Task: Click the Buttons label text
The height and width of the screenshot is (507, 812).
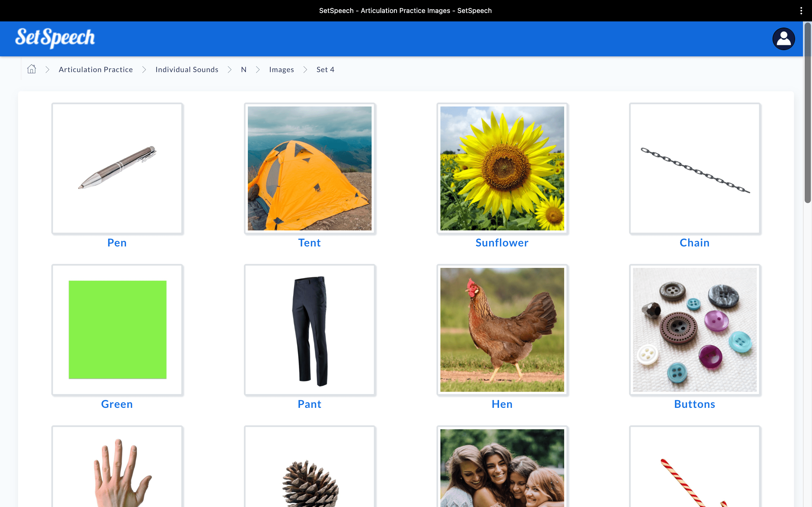Action: point(694,404)
